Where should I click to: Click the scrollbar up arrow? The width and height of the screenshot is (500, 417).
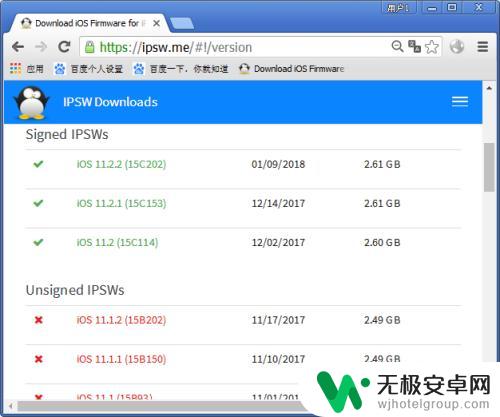tap(489, 88)
